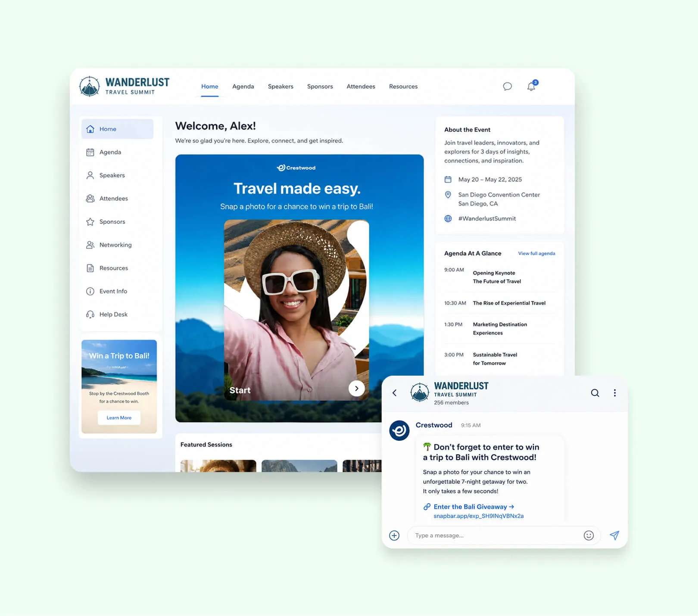Click the Marketing Destination Experiences session
The width and height of the screenshot is (698, 616).
[x=500, y=329]
